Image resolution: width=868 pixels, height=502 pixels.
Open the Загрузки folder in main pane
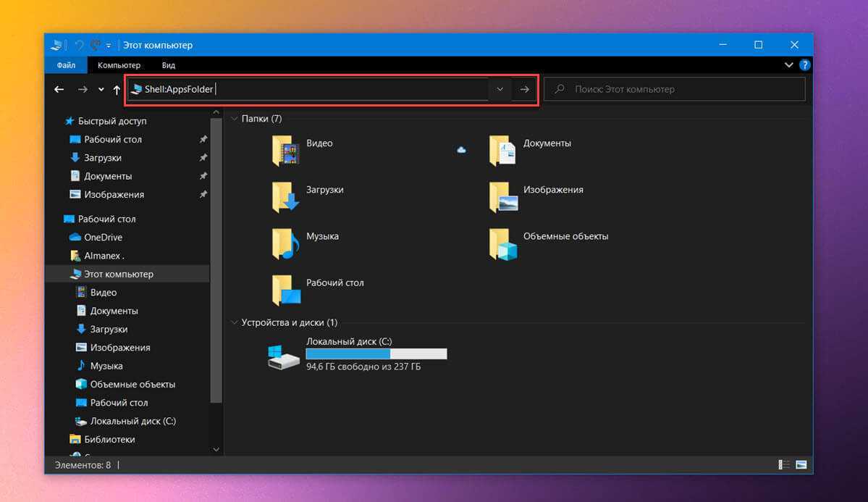tap(286, 197)
